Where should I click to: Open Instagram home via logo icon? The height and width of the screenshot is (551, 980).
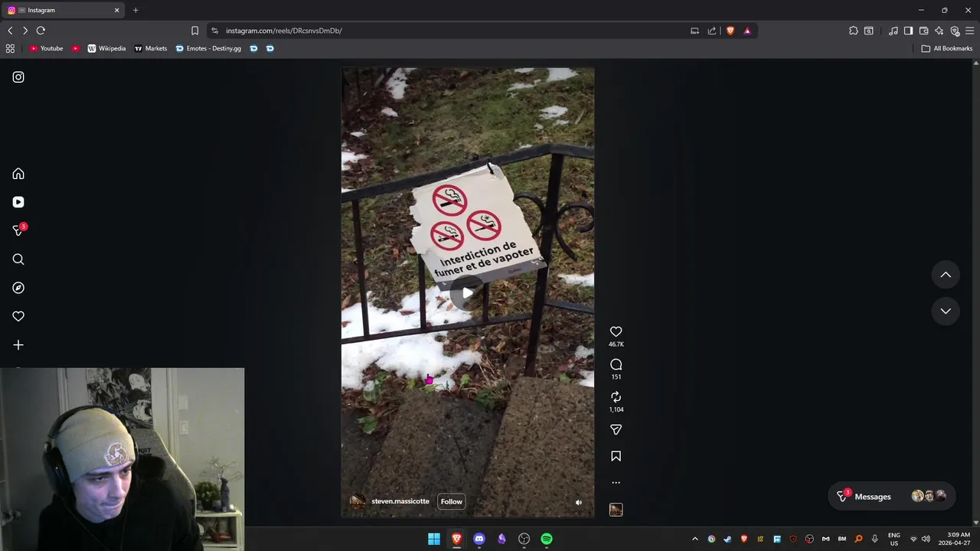(x=18, y=77)
